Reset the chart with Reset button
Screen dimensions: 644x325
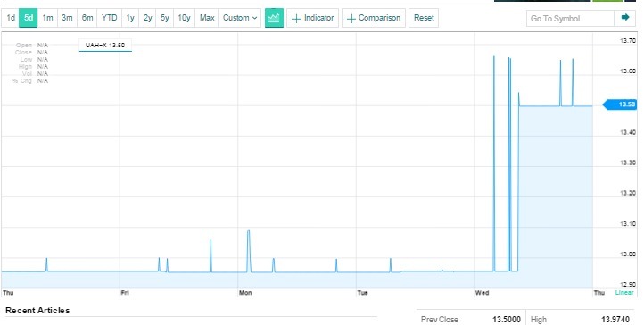coord(424,18)
